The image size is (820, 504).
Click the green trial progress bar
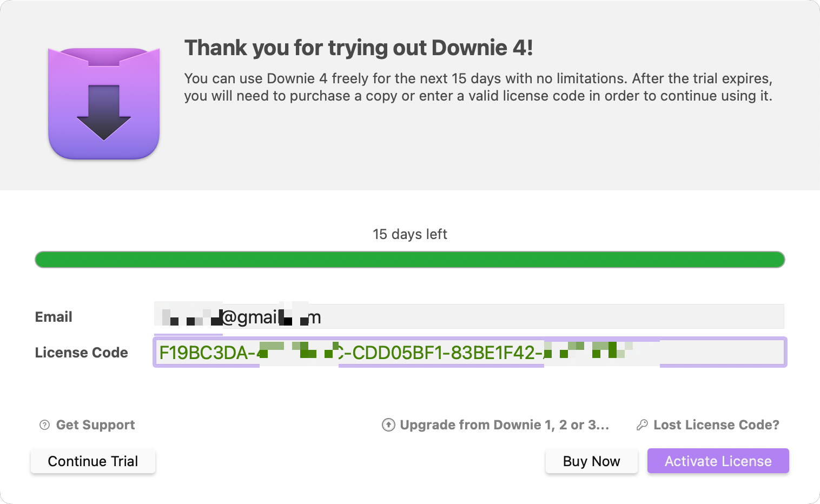coord(409,260)
